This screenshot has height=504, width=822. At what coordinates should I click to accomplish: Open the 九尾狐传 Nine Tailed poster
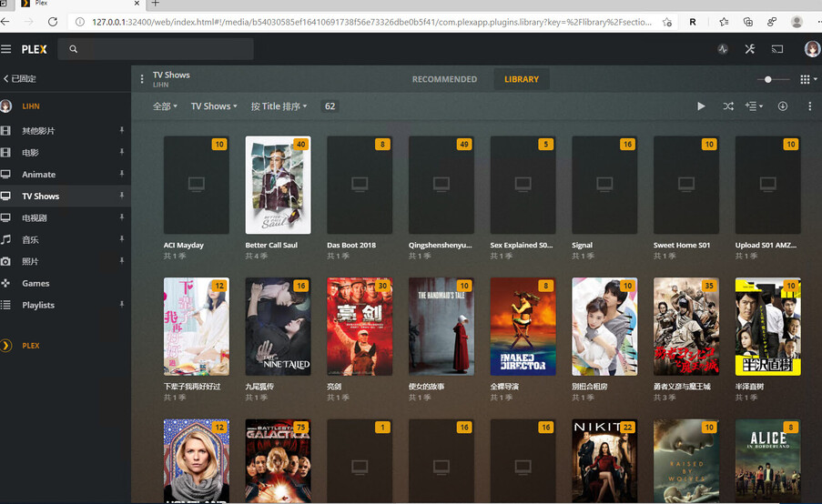point(278,327)
